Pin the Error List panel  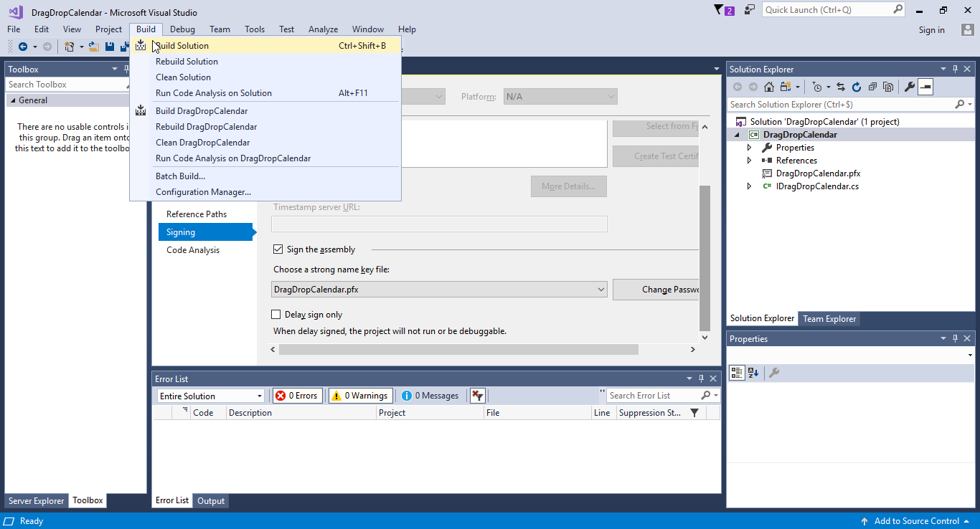pyautogui.click(x=701, y=378)
